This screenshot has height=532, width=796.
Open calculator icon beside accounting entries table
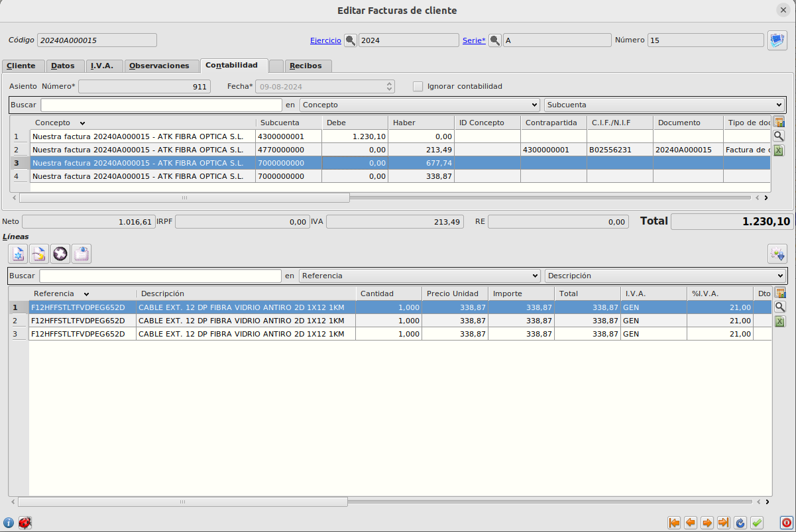pos(779,122)
